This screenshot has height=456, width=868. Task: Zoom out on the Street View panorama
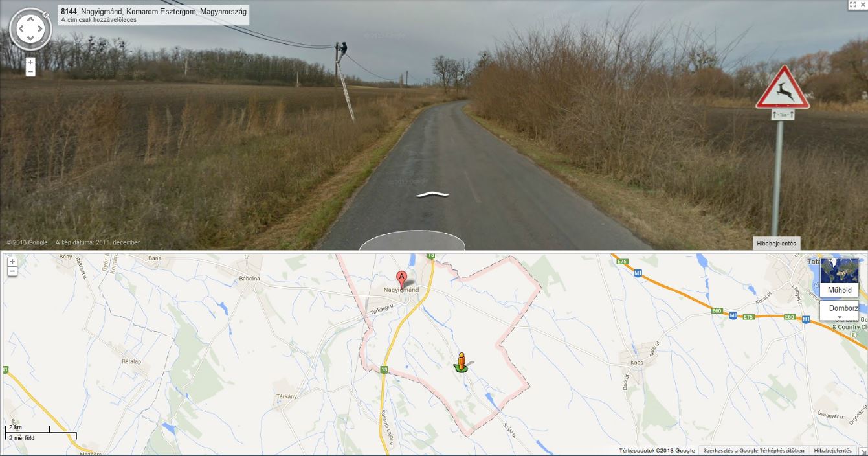point(30,72)
